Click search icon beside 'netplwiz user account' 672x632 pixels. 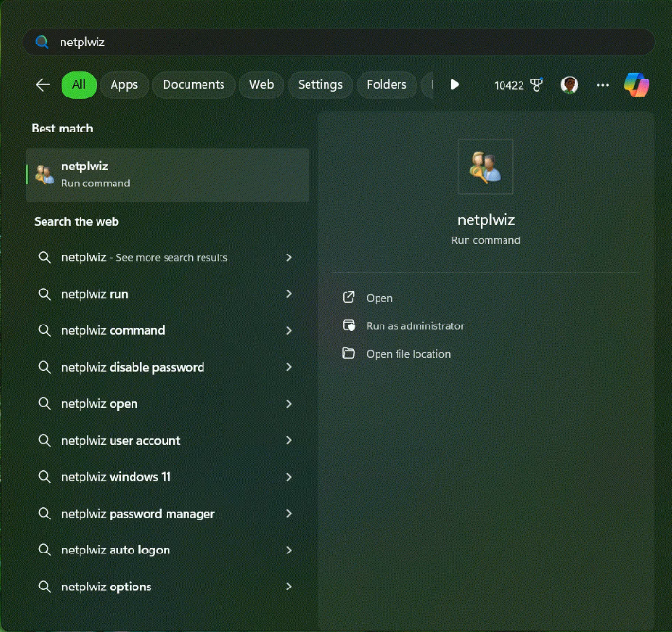44,440
